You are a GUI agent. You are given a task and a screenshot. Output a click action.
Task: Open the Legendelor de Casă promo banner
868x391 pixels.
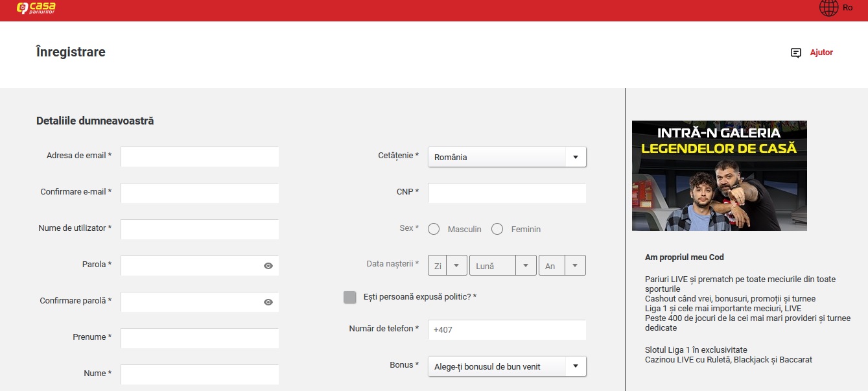pos(720,176)
